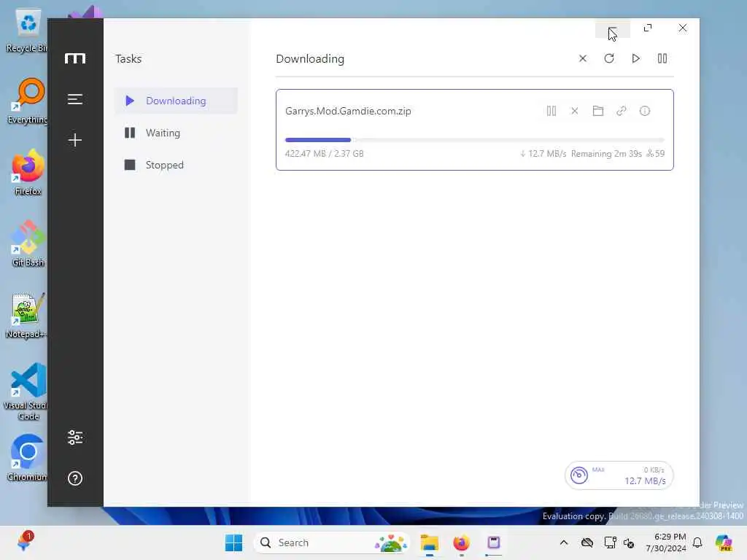View info for Garrys.Mod zip task
This screenshot has height=560, width=747.
(645, 111)
